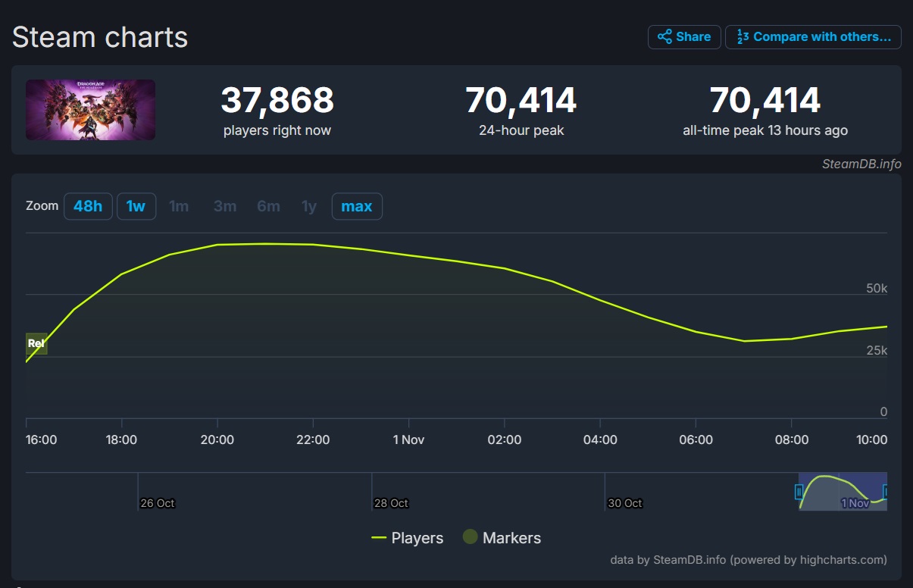
Task: Click the 30 Oct navigator label
Action: pos(625,503)
